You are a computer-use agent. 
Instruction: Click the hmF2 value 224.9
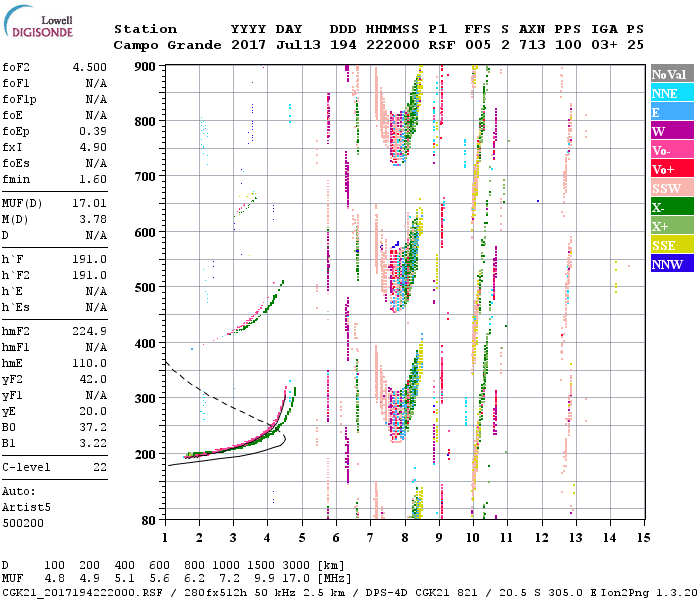click(90, 331)
